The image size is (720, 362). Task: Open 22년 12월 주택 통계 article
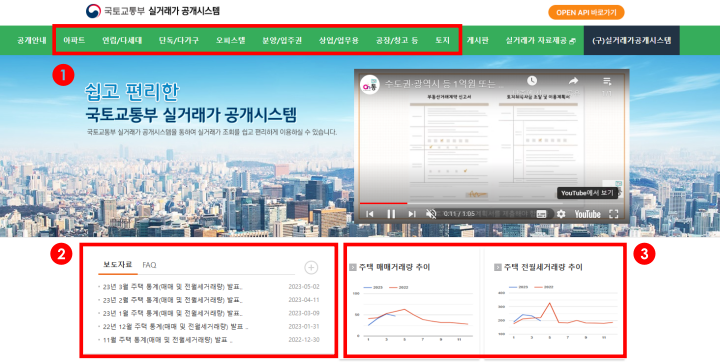click(x=175, y=327)
